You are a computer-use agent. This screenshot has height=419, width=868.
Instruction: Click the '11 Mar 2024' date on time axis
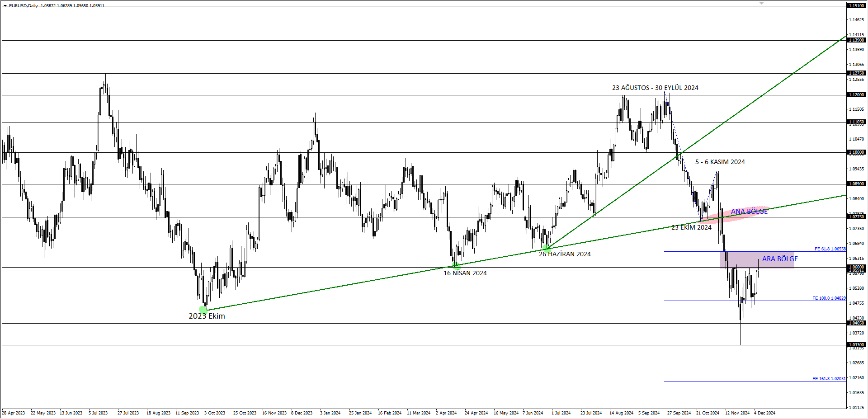tap(419, 413)
